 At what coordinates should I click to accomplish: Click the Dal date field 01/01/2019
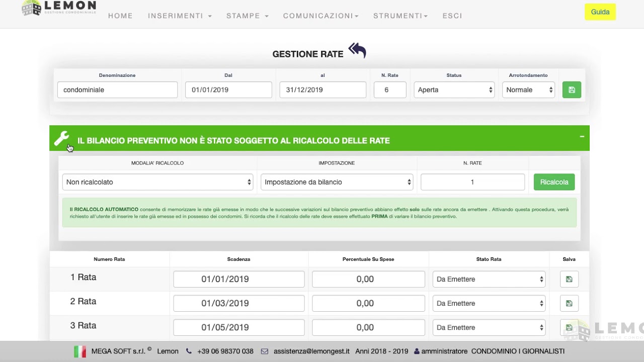pyautogui.click(x=228, y=89)
